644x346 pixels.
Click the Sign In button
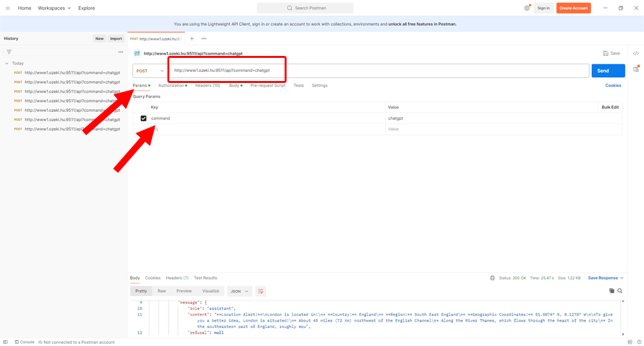coord(544,8)
